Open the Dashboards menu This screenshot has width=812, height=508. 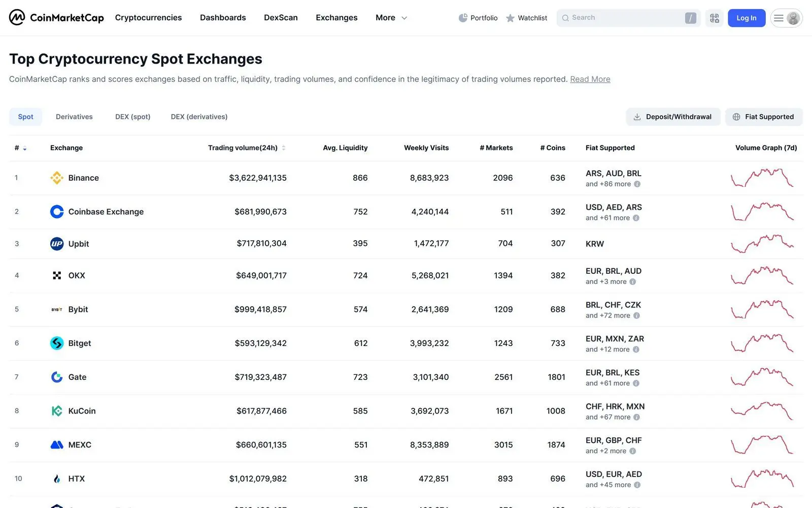(x=223, y=18)
